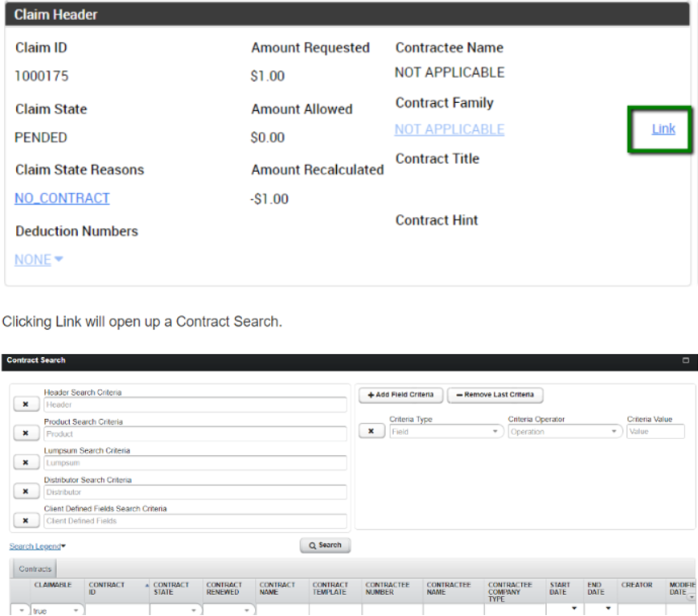Clear the Distributor Search Criteria with X button
The image size is (698, 616).
pos(26,491)
